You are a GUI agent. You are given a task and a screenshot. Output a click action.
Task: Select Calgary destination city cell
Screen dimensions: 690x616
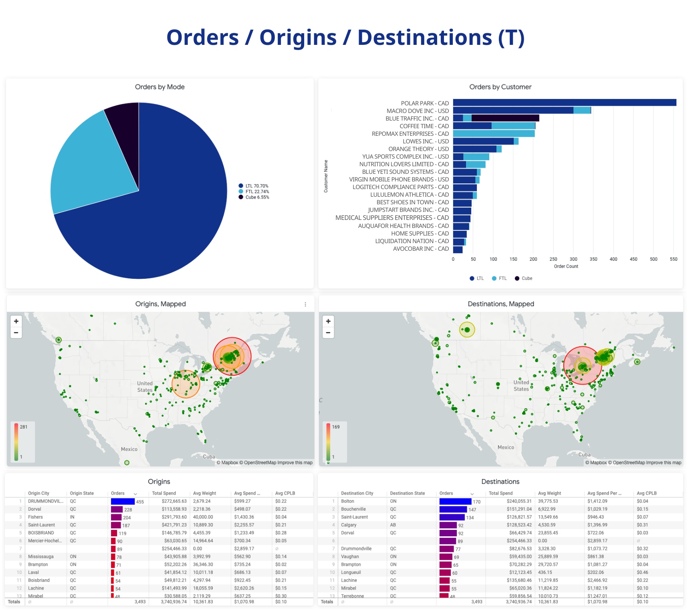click(x=349, y=525)
